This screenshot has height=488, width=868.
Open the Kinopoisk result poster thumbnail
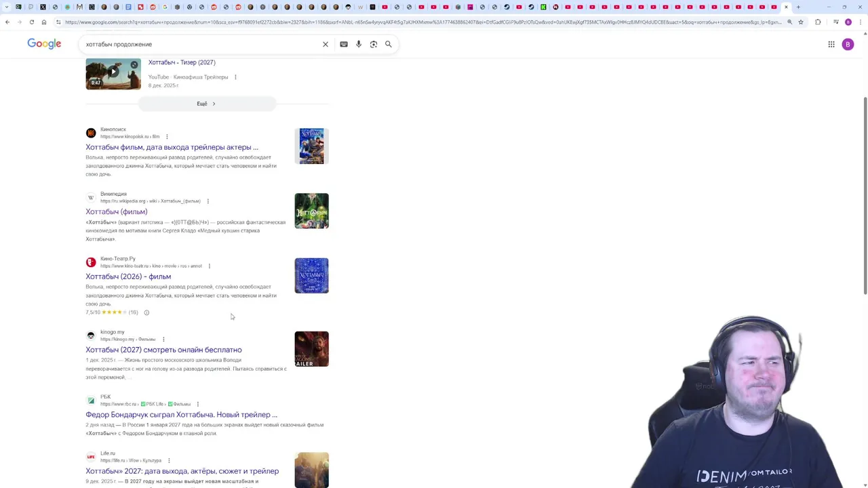(312, 146)
